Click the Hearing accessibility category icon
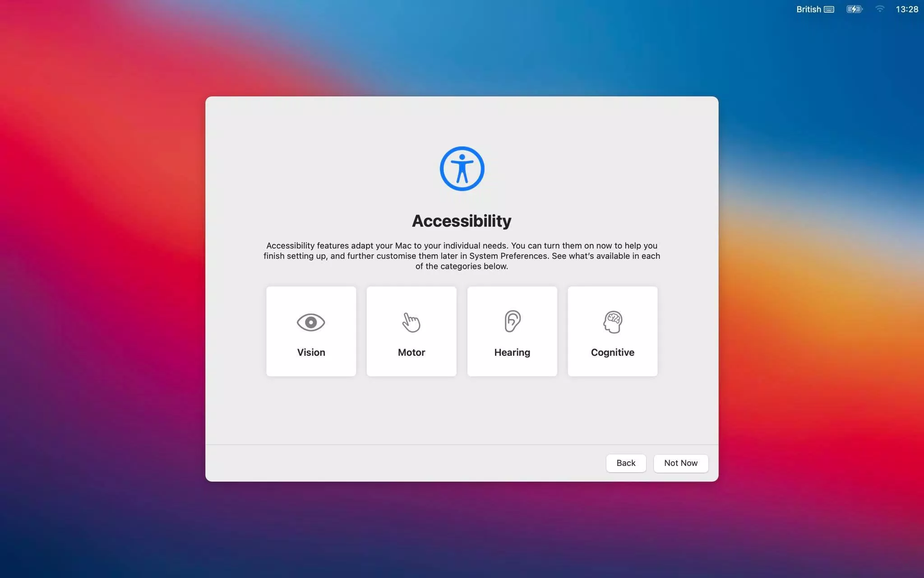The image size is (924, 578). (512, 322)
